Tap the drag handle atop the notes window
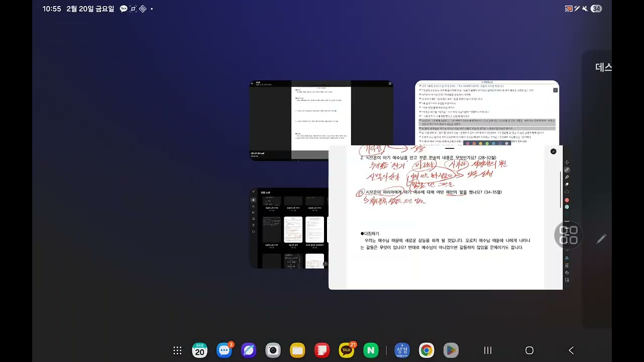This screenshot has height=362, width=644. tap(449, 148)
